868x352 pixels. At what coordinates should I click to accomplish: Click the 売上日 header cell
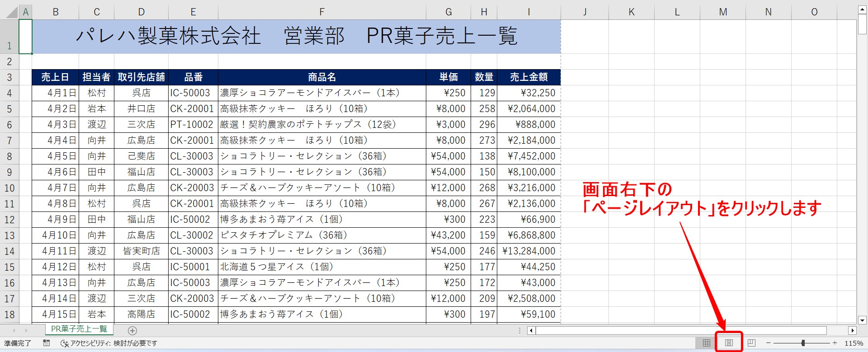(x=55, y=77)
